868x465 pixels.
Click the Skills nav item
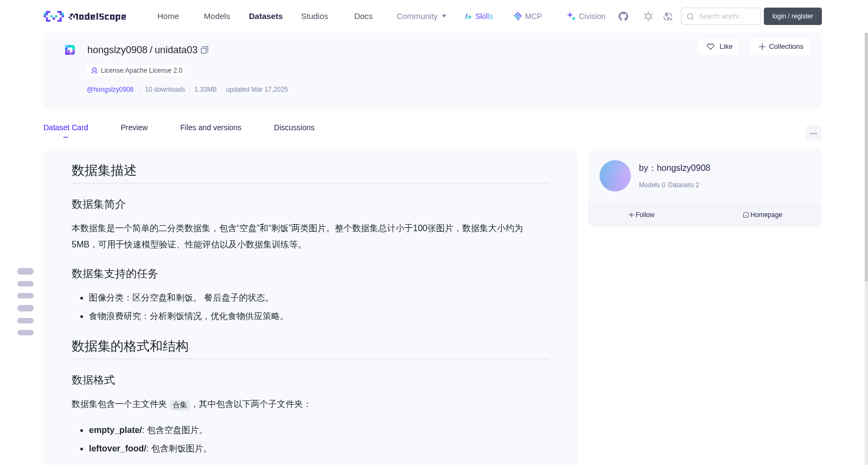(x=479, y=16)
